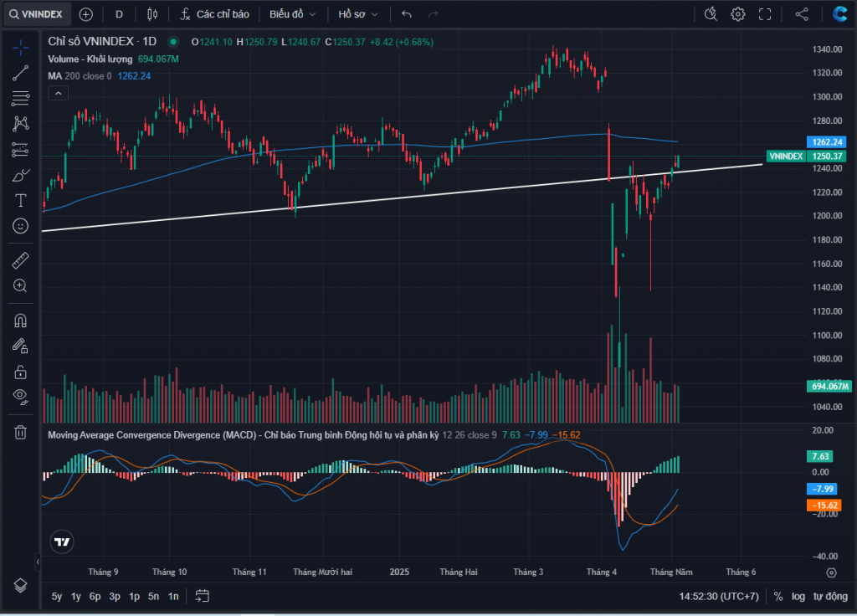Viewport: 857px width, 616px height.
Task: Open the forecasting and measurement tools
Action: pyautogui.click(x=20, y=149)
